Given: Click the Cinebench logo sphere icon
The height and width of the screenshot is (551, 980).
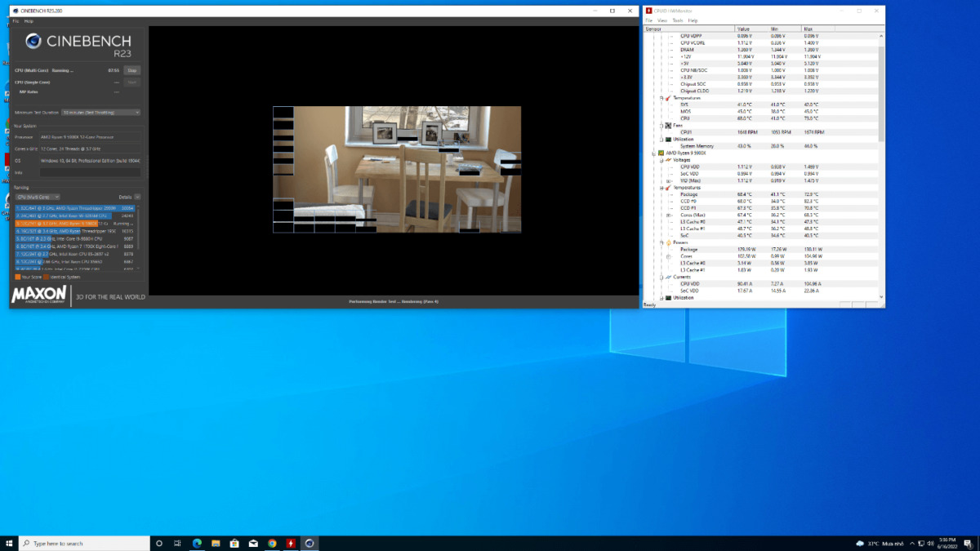Looking at the screenshot, I should 34,42.
